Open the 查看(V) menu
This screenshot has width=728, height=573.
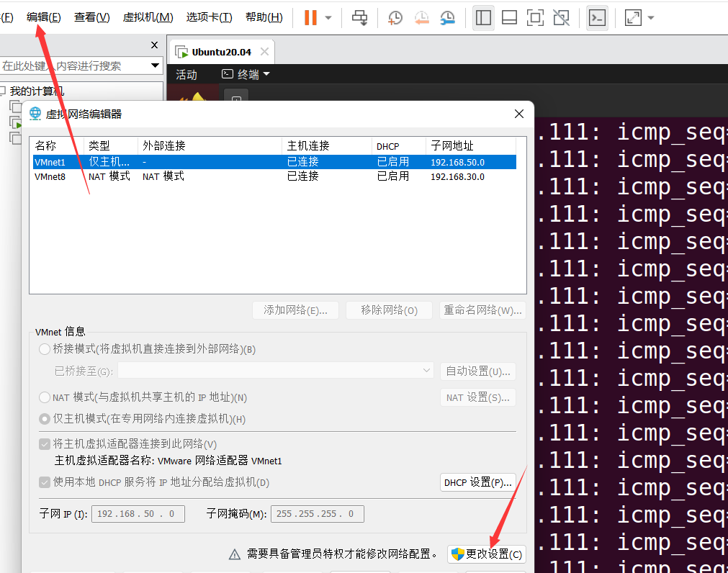pyautogui.click(x=92, y=17)
